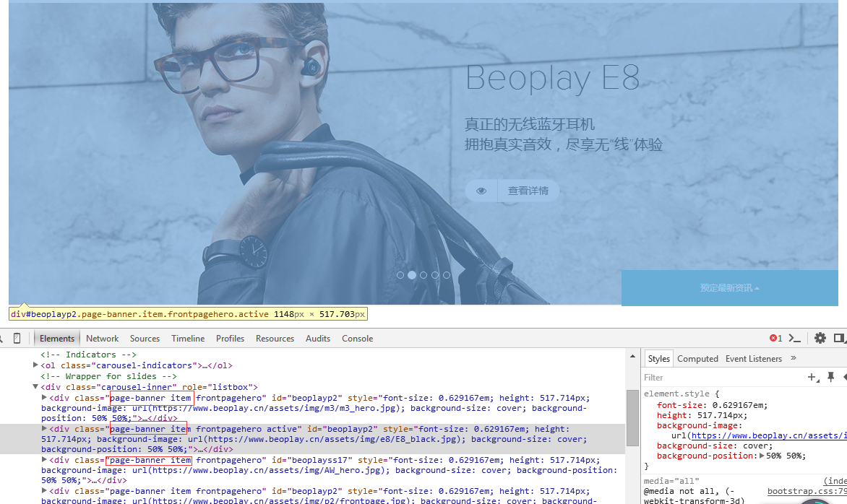Open the Network tab

[x=102, y=339]
